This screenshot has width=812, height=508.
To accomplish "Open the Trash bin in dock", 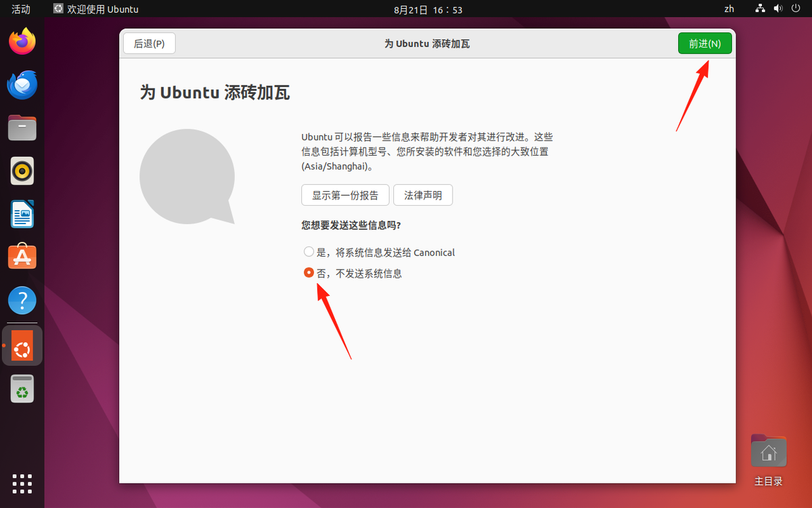I will click(x=22, y=389).
